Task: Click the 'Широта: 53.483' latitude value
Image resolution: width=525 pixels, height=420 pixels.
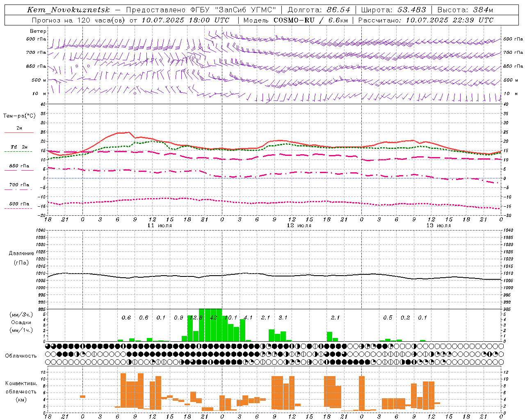Action: (393, 10)
